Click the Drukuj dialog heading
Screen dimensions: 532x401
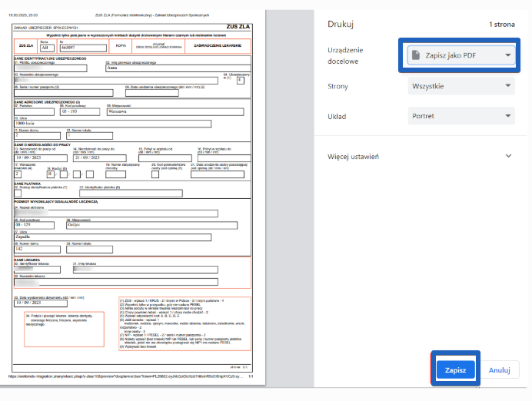point(341,25)
